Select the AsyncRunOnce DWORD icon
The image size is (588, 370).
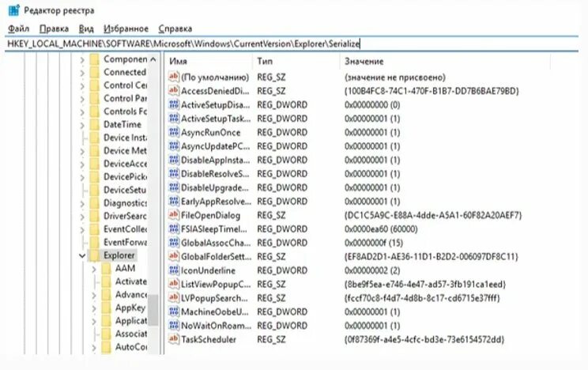(174, 132)
